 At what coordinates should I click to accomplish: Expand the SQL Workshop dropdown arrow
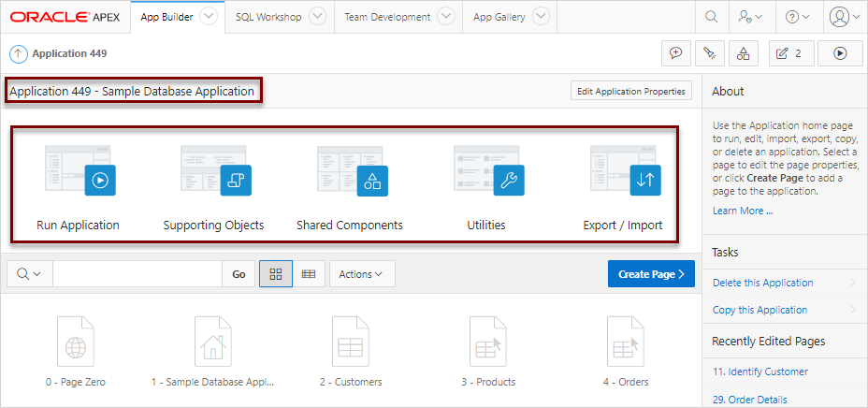point(317,17)
